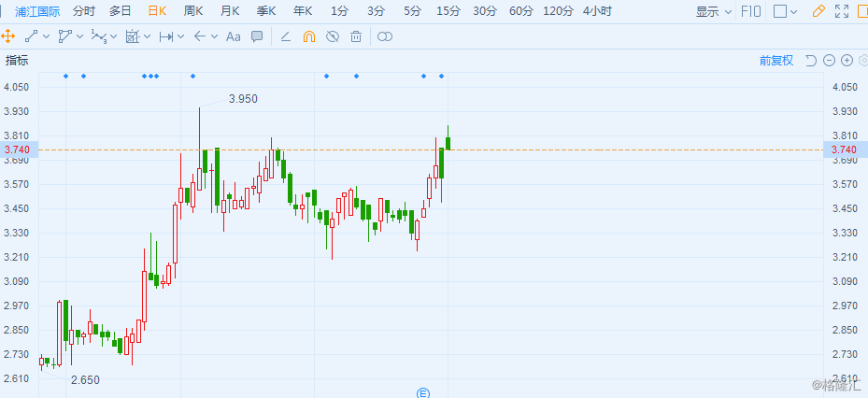Screen dimensions: 868x398
Task: Open the F10 company info button
Action: click(750, 12)
